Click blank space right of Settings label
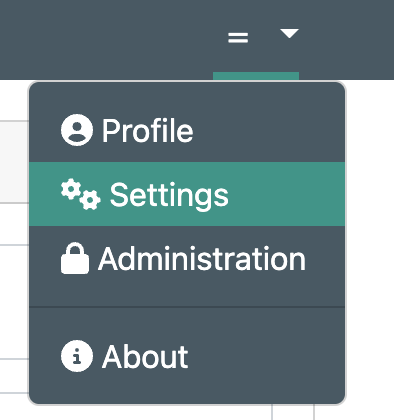This screenshot has width=394, height=420. [x=287, y=194]
